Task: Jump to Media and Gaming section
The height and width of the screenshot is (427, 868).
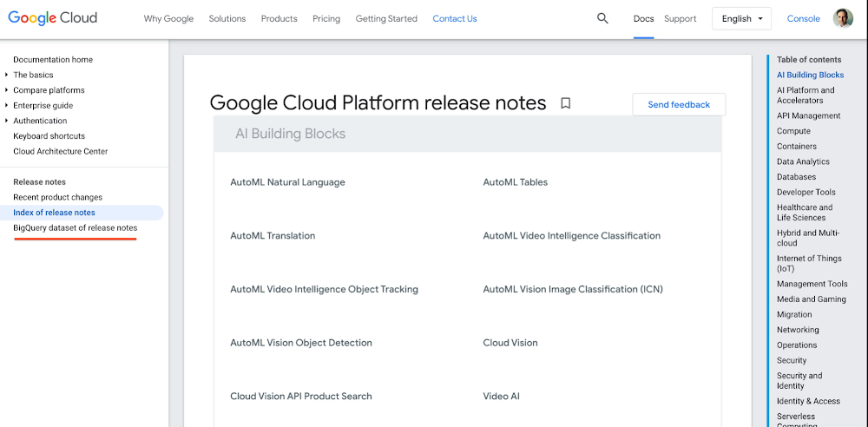Action: pyautogui.click(x=811, y=299)
